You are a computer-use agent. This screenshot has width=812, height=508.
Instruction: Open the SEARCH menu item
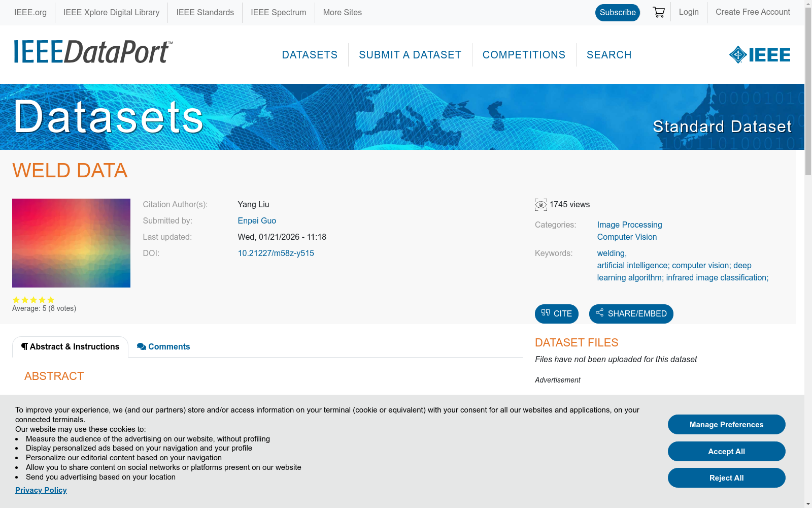coord(609,55)
